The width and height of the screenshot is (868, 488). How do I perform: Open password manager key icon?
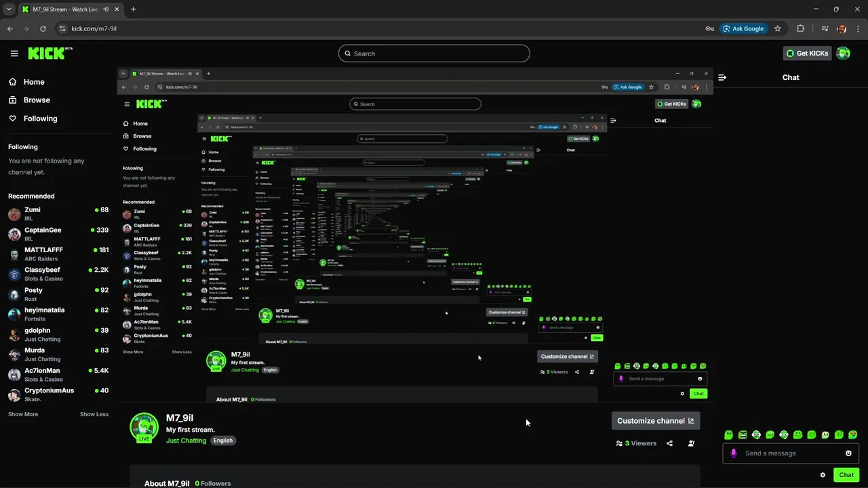click(x=710, y=28)
